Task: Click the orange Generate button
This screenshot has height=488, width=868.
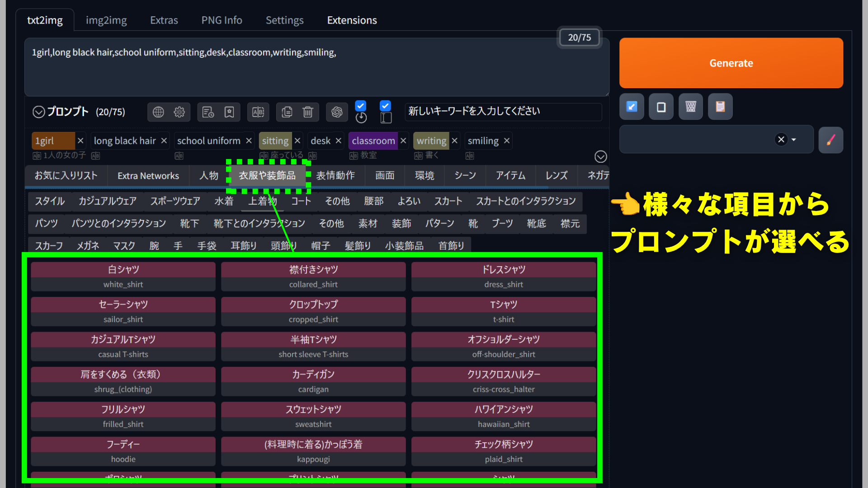Action: 731,63
